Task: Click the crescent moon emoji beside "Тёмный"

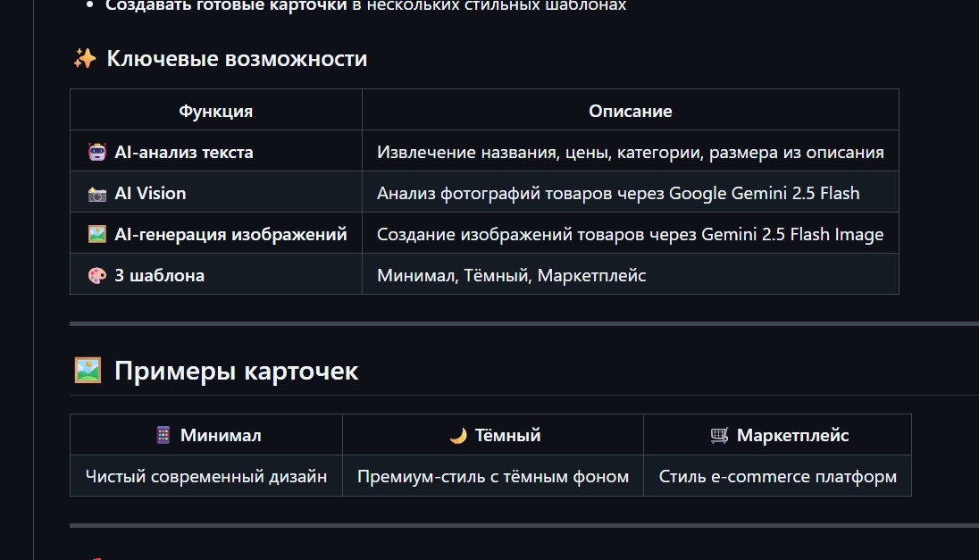Action: point(457,435)
